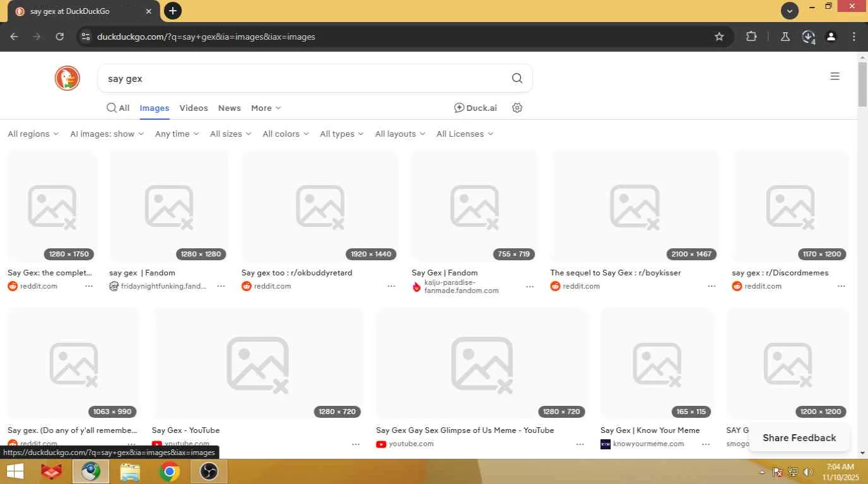The image size is (868, 484).
Task: Visit the knowyourmeme.com source link
Action: pyautogui.click(x=648, y=444)
